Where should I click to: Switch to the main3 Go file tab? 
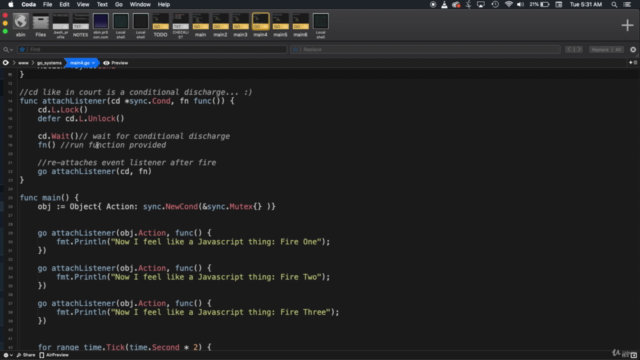[240, 25]
